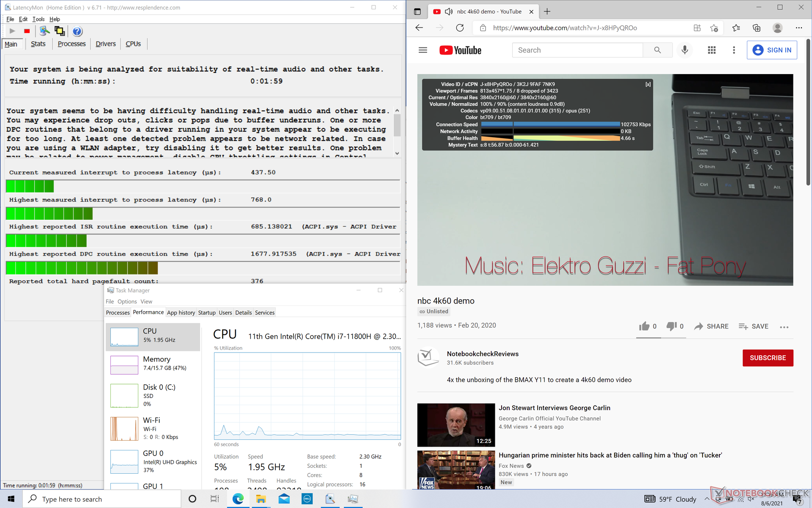
Task: Click the LatencyMon help question mark icon
Action: click(77, 31)
